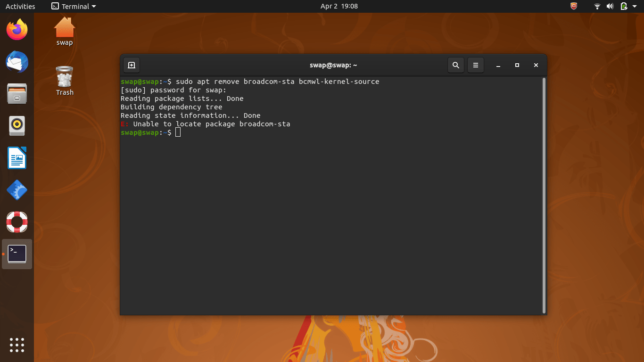
Task: Open the blue diamond gear app in the dock
Action: pyautogui.click(x=17, y=190)
